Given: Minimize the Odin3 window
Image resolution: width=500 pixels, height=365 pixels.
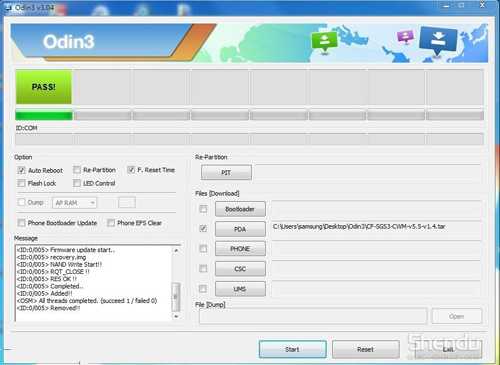Looking at the screenshot, I should pyautogui.click(x=447, y=6).
